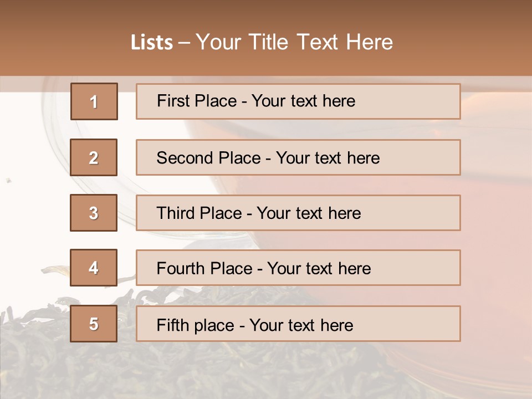Screen dimensions: 532x399
Task: Select the words 'Fourth Place'
Action: 204,269
